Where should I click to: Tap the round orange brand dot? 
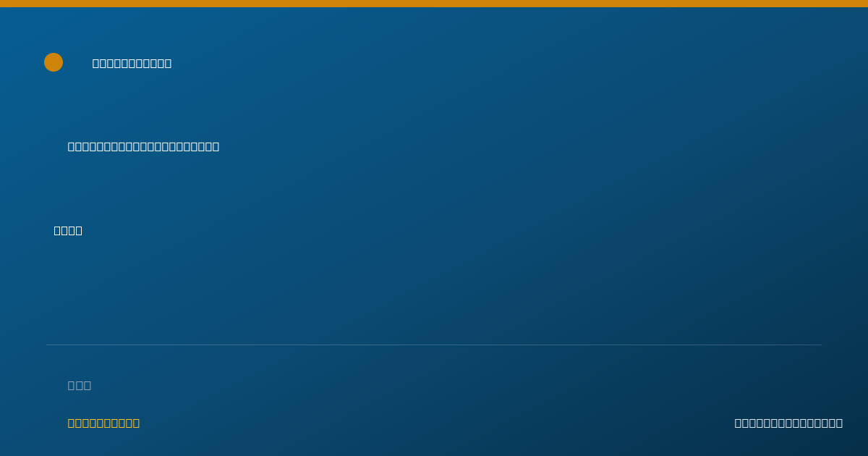[x=54, y=62]
